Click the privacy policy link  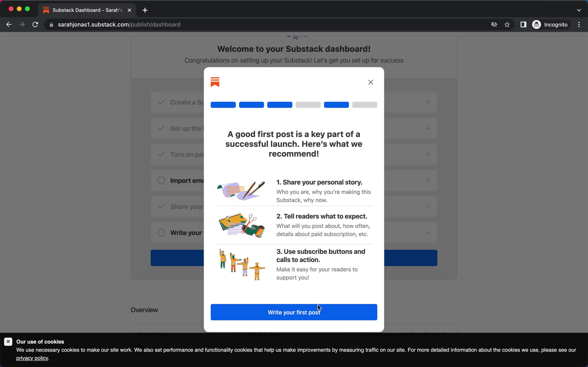[x=32, y=358]
